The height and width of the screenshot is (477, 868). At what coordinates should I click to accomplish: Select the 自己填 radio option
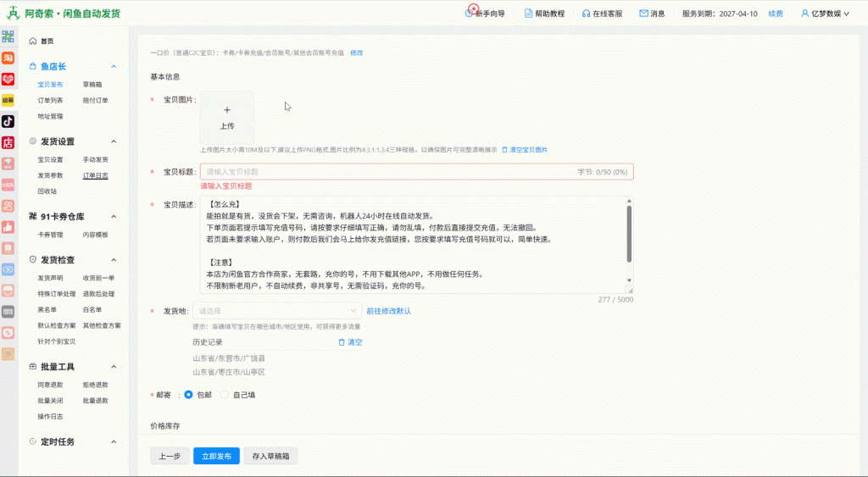click(224, 395)
